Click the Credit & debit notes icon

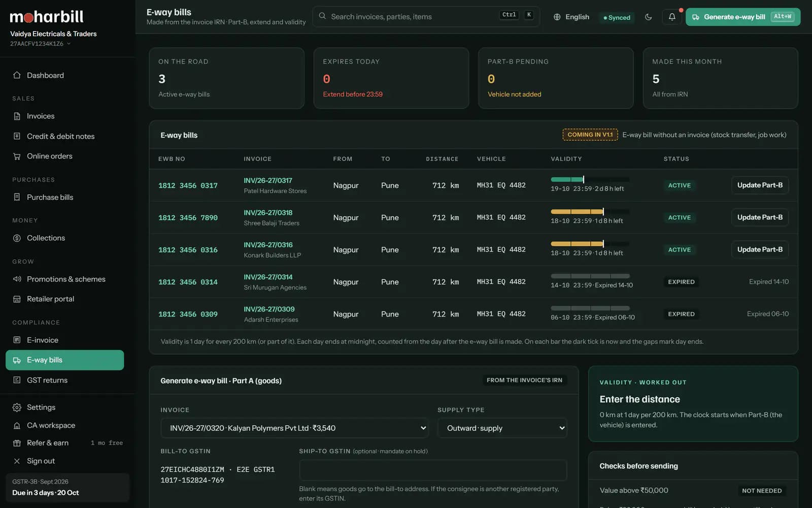click(17, 136)
